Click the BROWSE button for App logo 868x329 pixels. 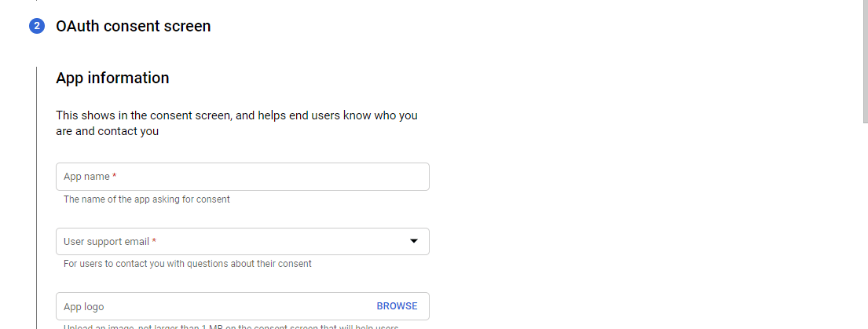tap(397, 306)
